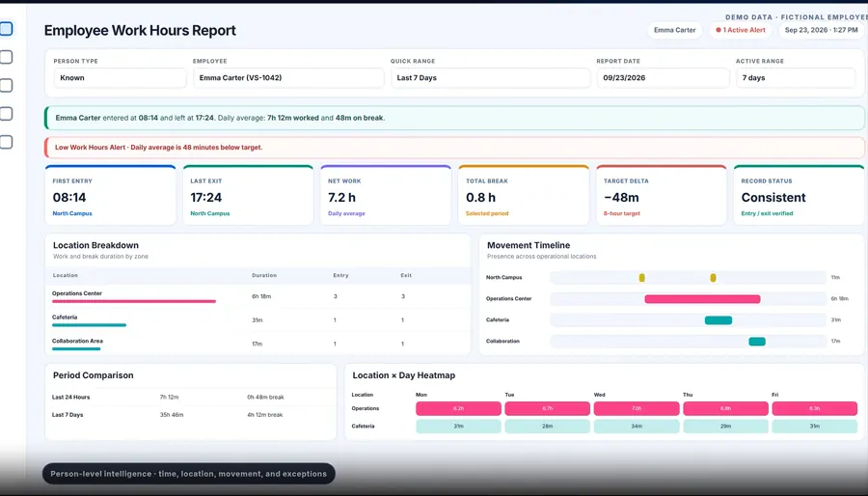This screenshot has height=496, width=868.
Task: Click the 35h 46m value in Period Comparison
Action: [x=171, y=415]
